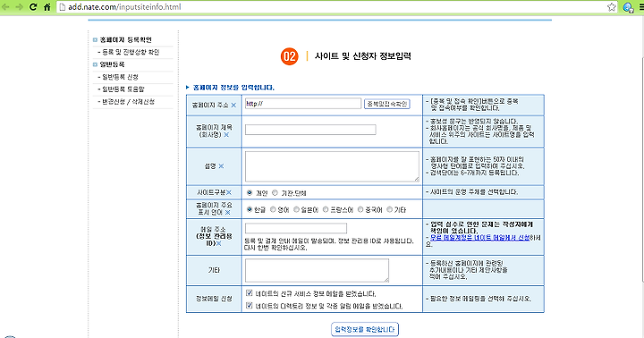644x338 pixels.
Task: Bookmark this page with the star icon
Action: 612,7
